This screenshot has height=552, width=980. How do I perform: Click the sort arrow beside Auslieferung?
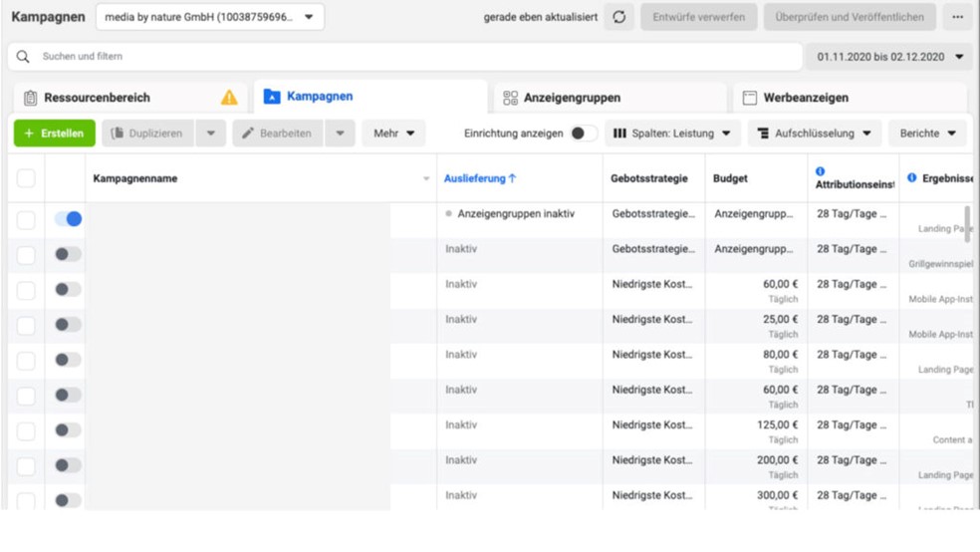click(513, 178)
